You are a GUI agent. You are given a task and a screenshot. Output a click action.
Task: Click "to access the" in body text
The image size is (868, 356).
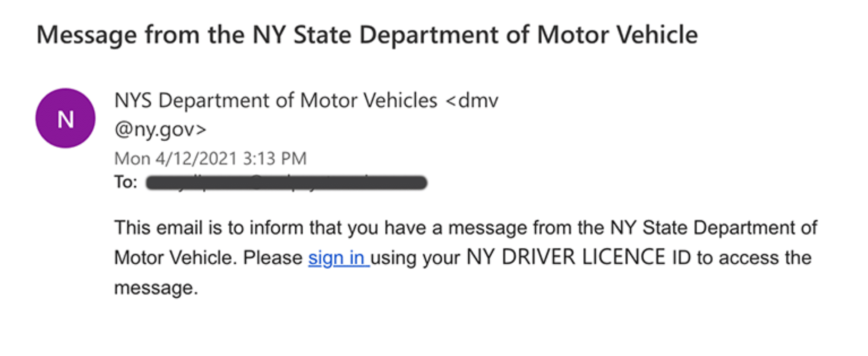coord(754,258)
